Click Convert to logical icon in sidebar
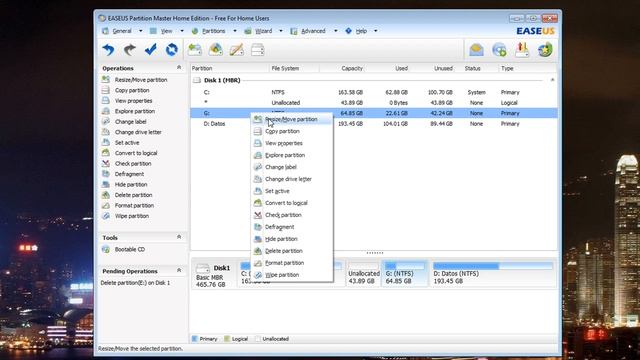The image size is (640, 360). pos(106,153)
